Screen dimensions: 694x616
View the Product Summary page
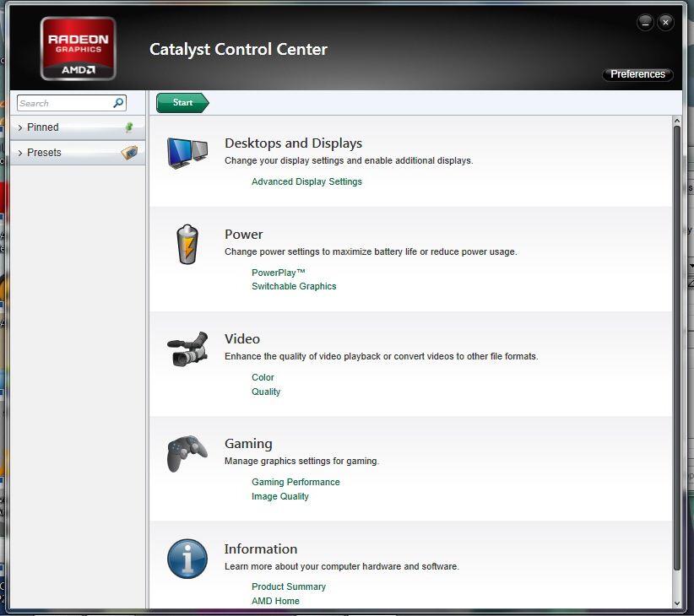tap(288, 586)
